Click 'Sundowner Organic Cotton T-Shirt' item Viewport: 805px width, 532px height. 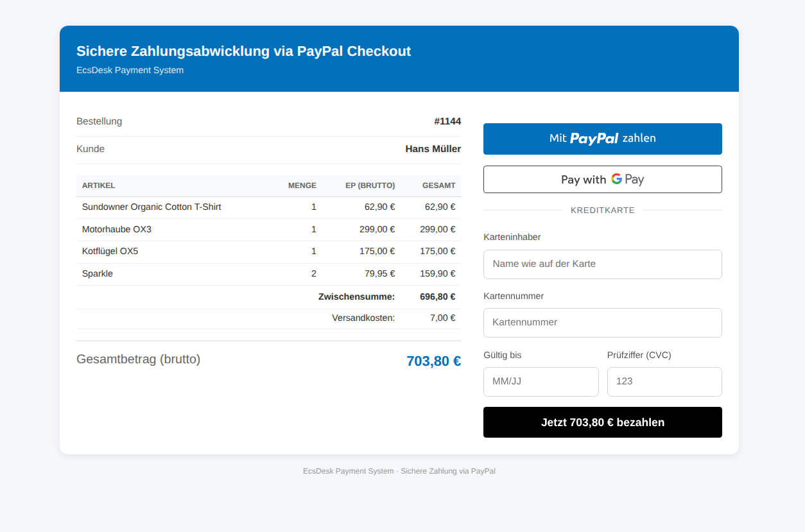point(151,207)
